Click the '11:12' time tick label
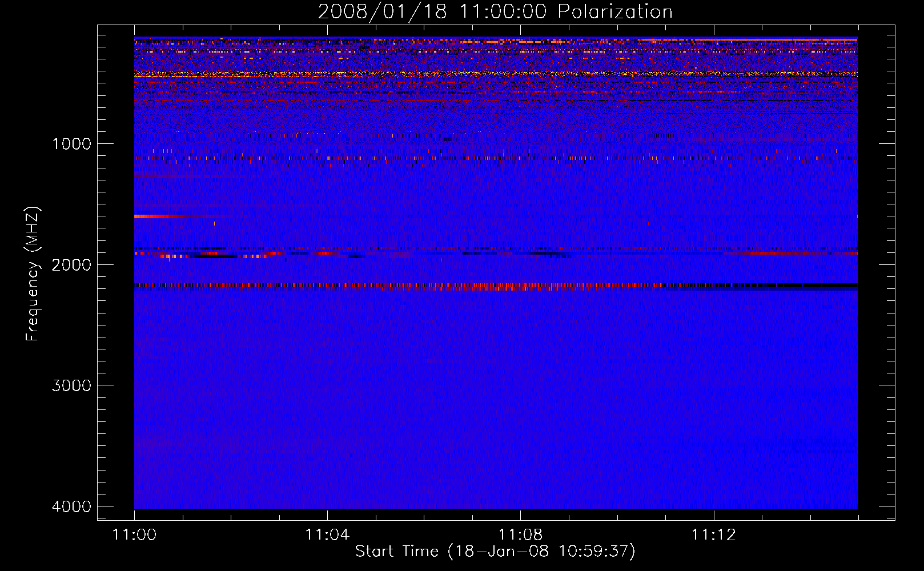Screen dimensions: 924x571 [x=713, y=535]
